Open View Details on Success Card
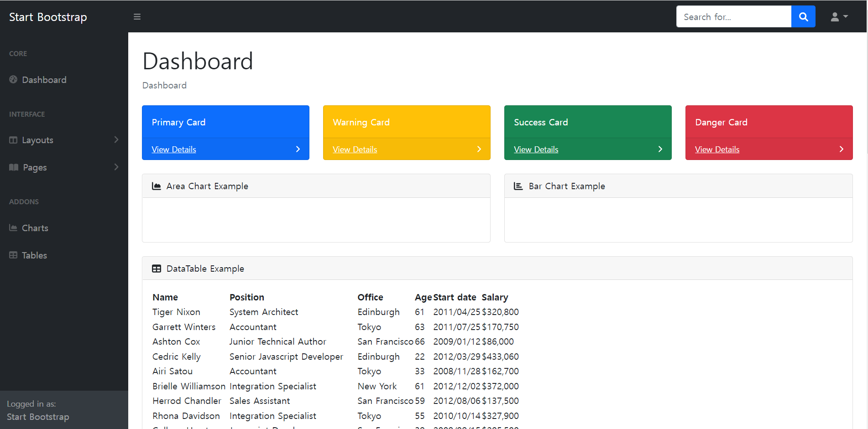The width and height of the screenshot is (868, 429). click(x=536, y=149)
